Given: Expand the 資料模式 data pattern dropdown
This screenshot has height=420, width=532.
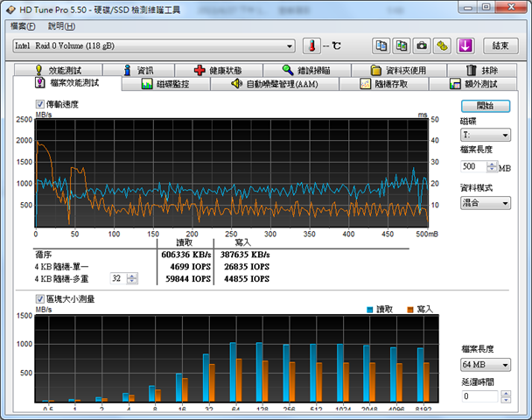Looking at the screenshot, I should pyautogui.click(x=486, y=203).
